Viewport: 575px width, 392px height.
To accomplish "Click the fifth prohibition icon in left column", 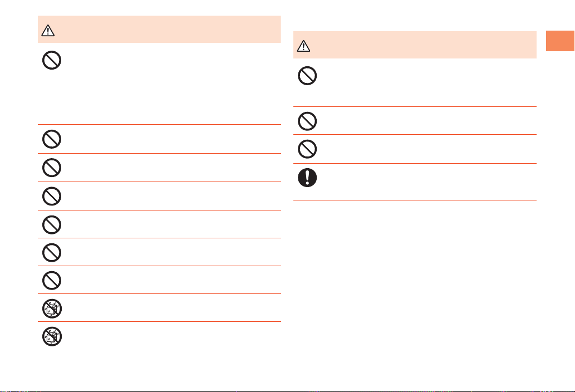I will [x=52, y=224].
